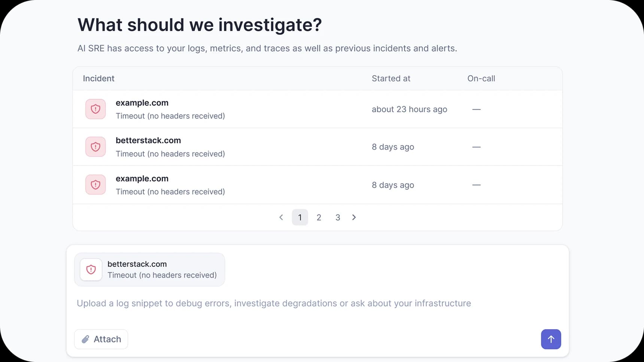Send the investigation prompt with the arrow button
This screenshot has height=362, width=644.
(551, 339)
